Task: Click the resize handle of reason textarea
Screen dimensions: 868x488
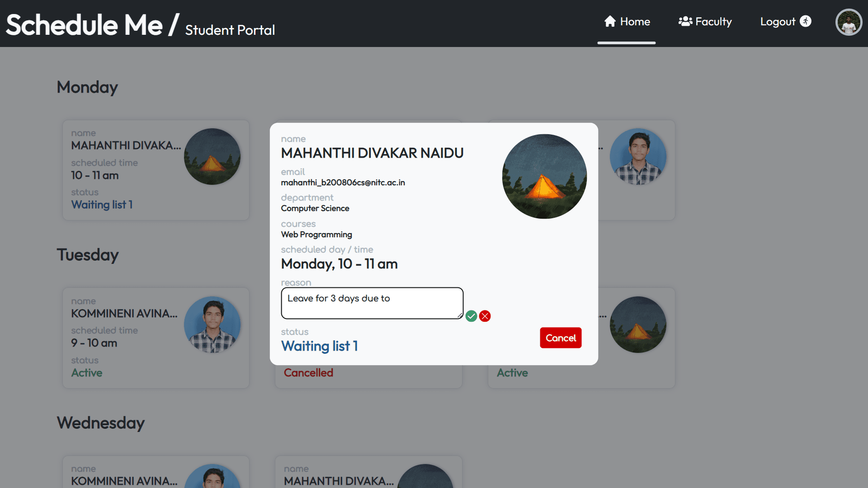Action: pyautogui.click(x=460, y=316)
